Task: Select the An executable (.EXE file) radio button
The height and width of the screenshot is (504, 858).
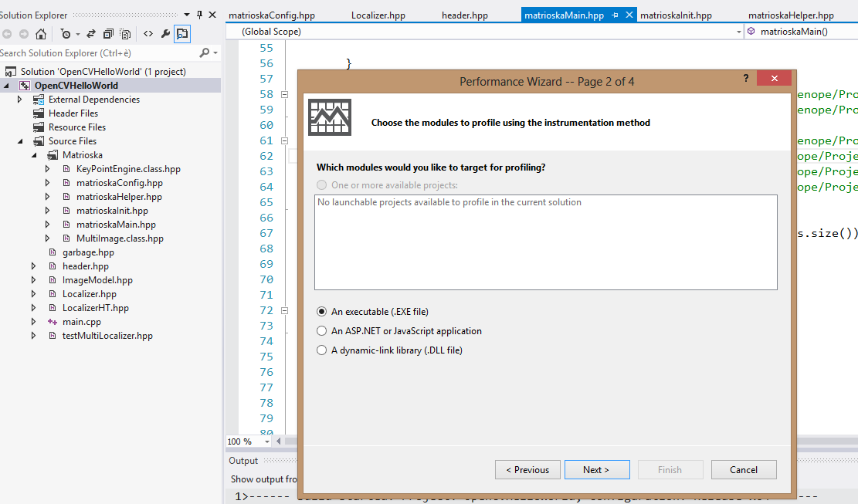Action: [x=321, y=311]
